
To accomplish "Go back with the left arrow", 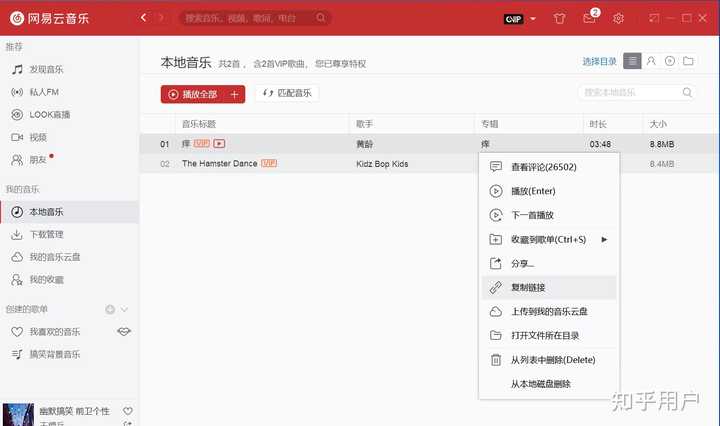I will pos(143,18).
